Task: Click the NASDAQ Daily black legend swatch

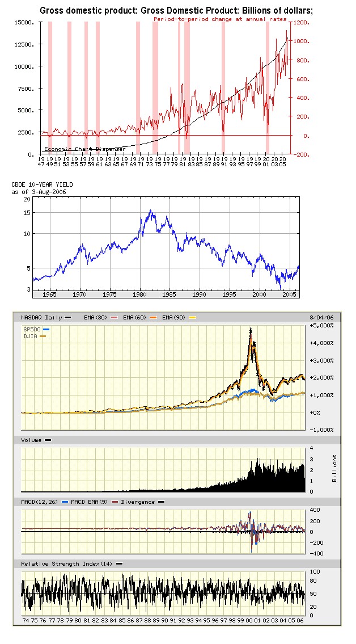Action: coord(68,318)
